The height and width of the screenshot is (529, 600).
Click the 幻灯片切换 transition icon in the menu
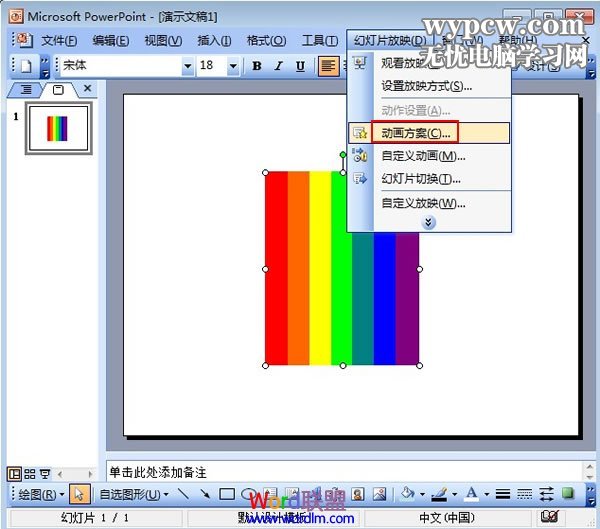click(x=360, y=179)
